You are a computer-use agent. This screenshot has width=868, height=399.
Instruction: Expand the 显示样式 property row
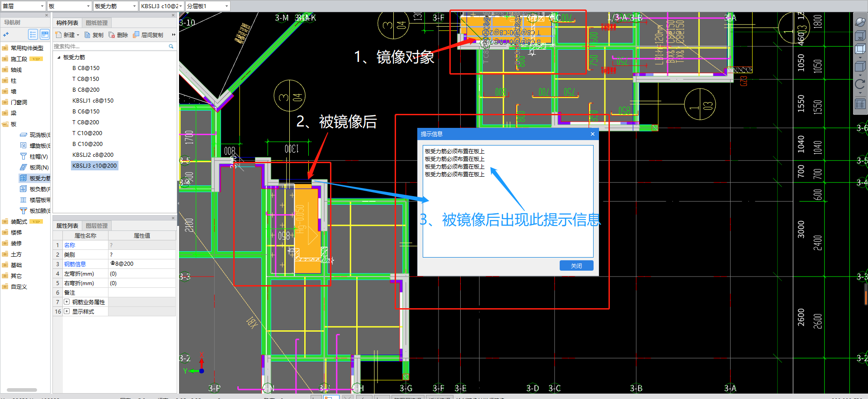[x=67, y=311]
